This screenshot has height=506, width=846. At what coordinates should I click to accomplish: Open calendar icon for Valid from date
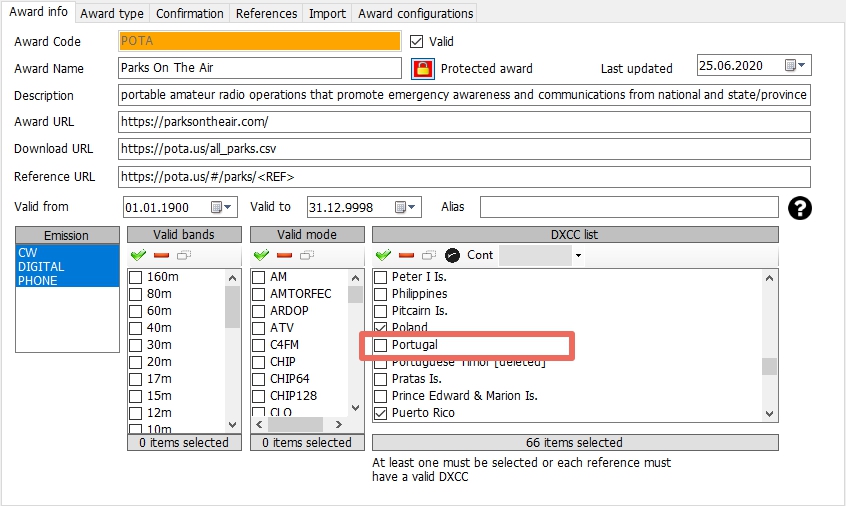point(216,207)
